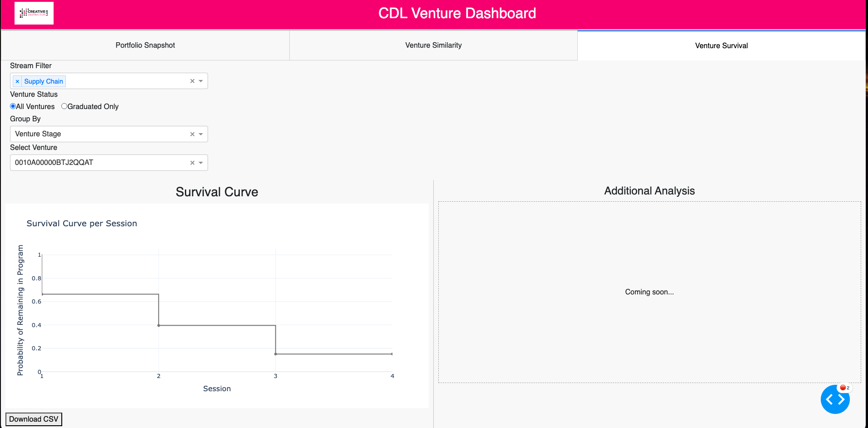Open the Venture Survival tab
This screenshot has height=428, width=868.
coord(721,45)
